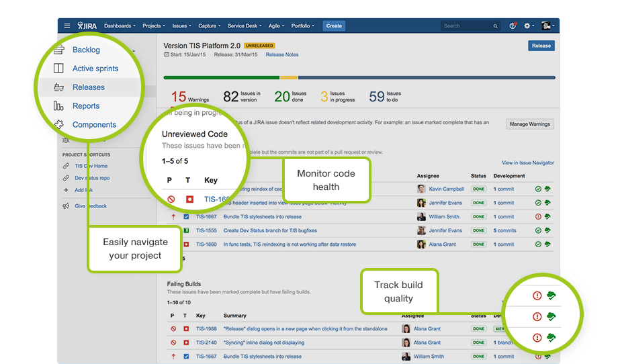Open the Capture dropdown menu
Screen dimensions: 618x364
coord(210,26)
